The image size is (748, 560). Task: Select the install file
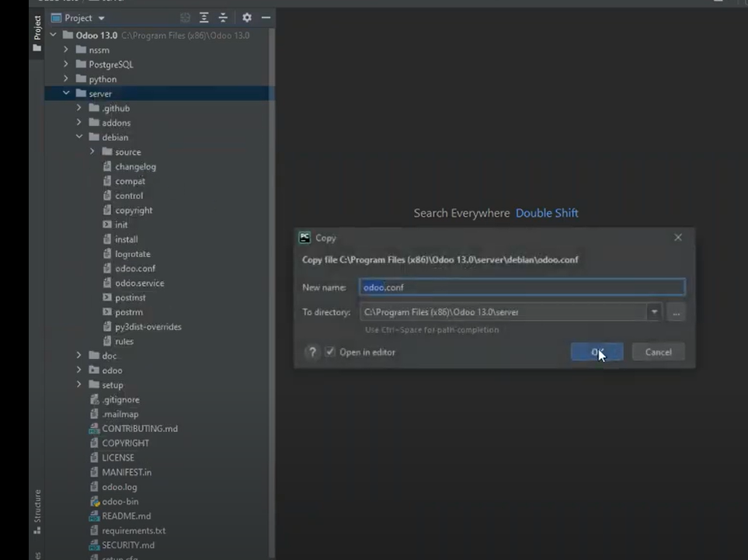coord(127,239)
